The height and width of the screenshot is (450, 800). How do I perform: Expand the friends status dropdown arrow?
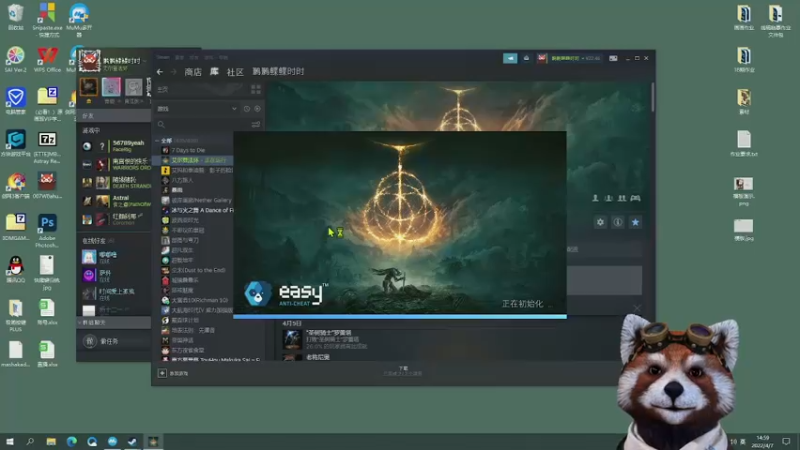pyautogui.click(x=144, y=61)
